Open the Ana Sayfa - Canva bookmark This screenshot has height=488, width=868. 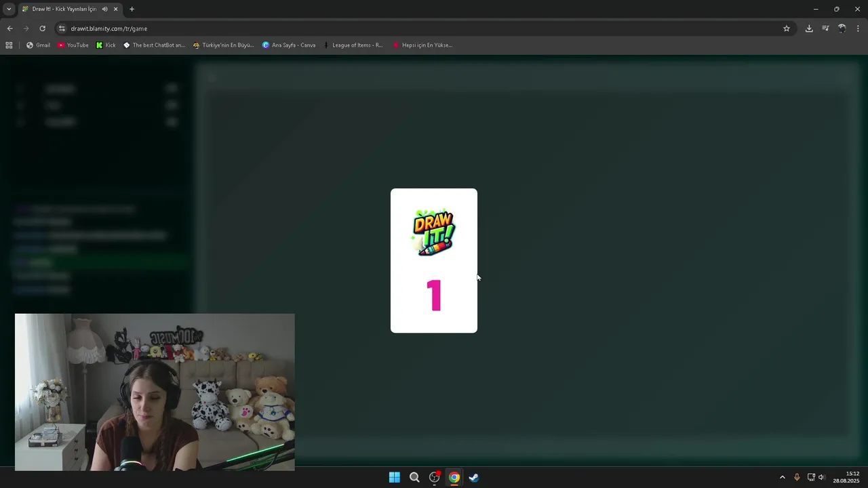coord(289,45)
